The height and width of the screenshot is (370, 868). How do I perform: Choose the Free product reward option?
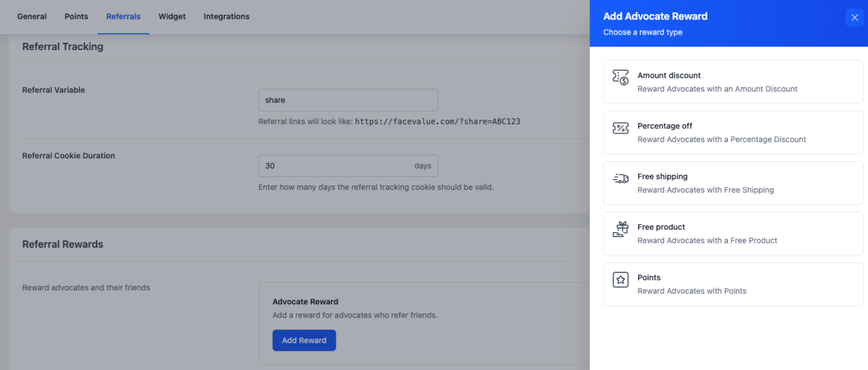coord(733,234)
